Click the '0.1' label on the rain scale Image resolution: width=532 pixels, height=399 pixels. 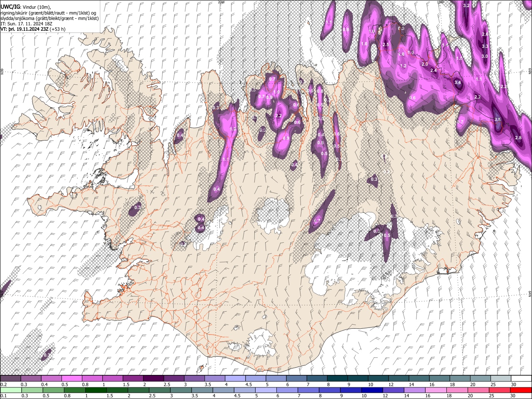pyautogui.click(x=4, y=396)
